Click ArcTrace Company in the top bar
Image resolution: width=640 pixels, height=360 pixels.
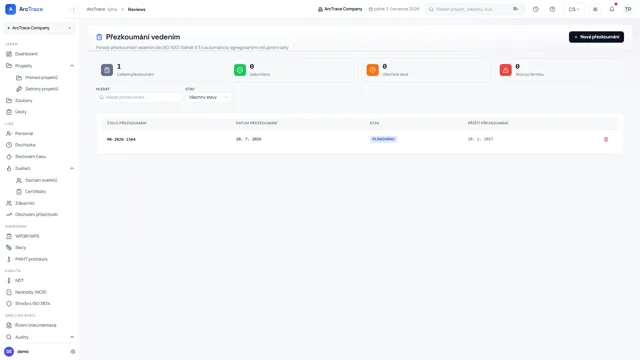(340, 9)
